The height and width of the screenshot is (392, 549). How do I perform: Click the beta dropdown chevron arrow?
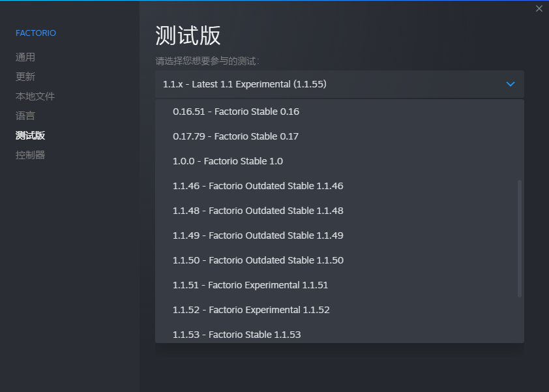(511, 84)
